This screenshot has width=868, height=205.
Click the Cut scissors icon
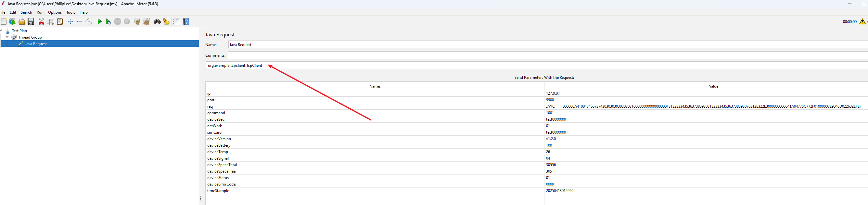point(42,21)
